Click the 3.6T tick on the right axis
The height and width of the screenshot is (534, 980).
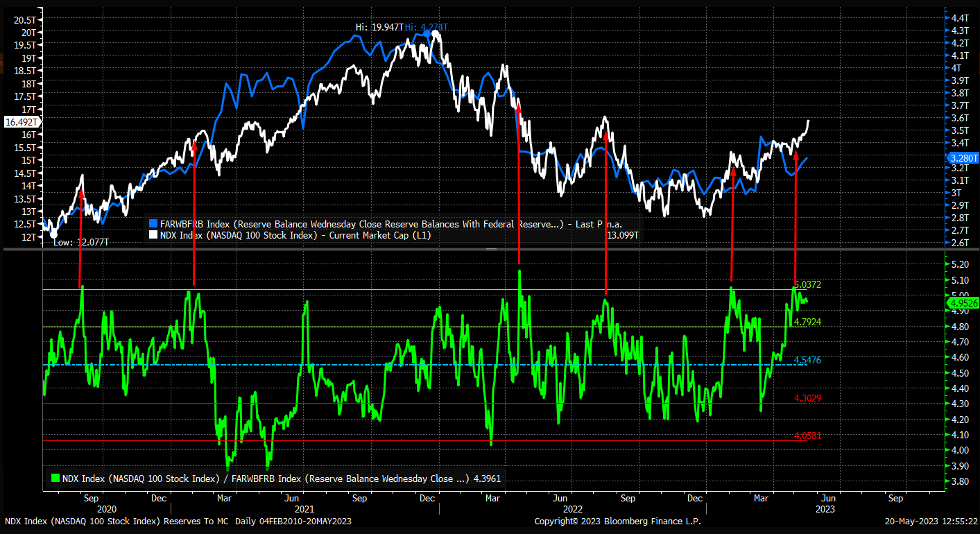[x=960, y=118]
